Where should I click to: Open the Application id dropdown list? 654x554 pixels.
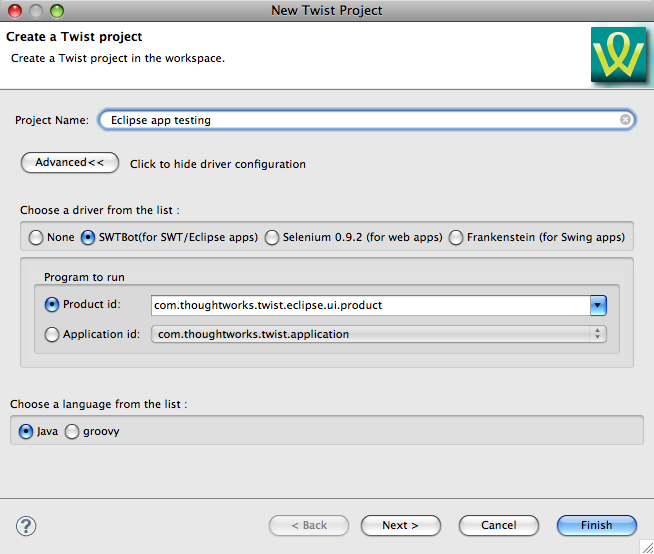point(378,334)
